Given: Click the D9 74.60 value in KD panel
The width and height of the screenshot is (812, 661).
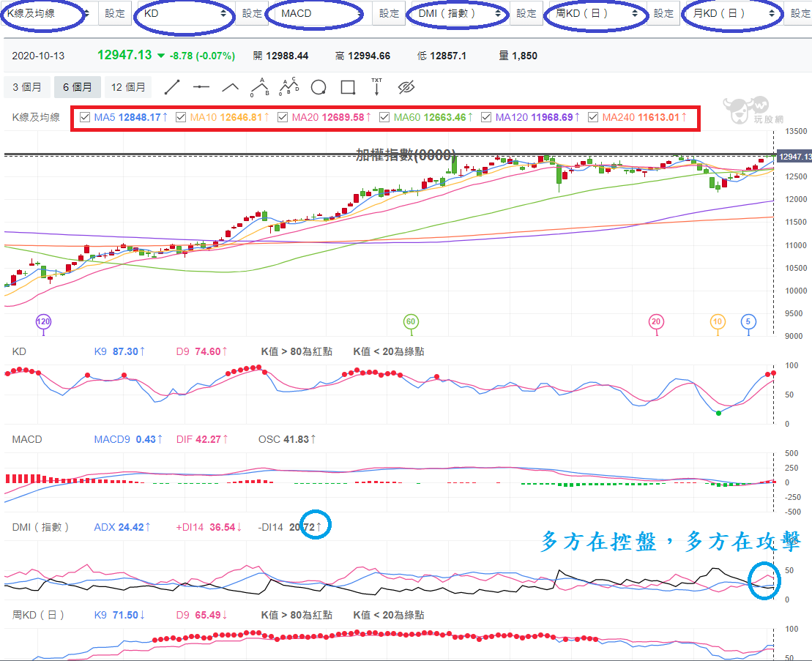Looking at the screenshot, I should point(202,351).
